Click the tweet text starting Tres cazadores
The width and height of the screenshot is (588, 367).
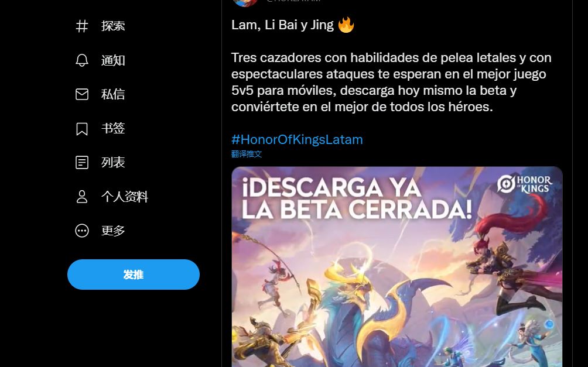click(391, 82)
